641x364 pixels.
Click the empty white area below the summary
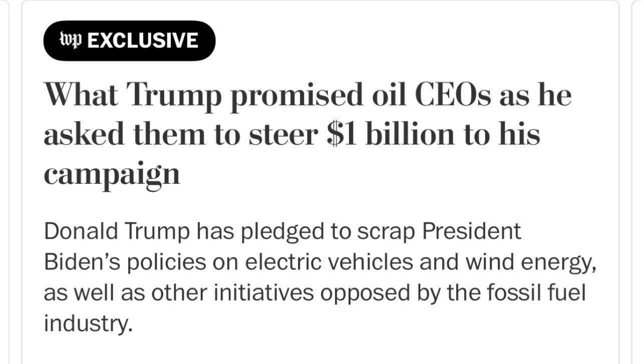(x=320, y=350)
